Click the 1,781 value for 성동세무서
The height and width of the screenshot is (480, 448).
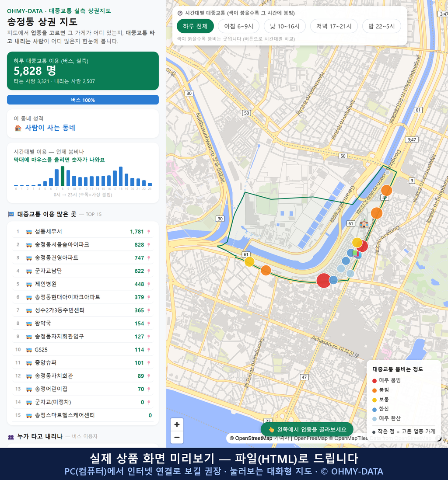click(136, 232)
